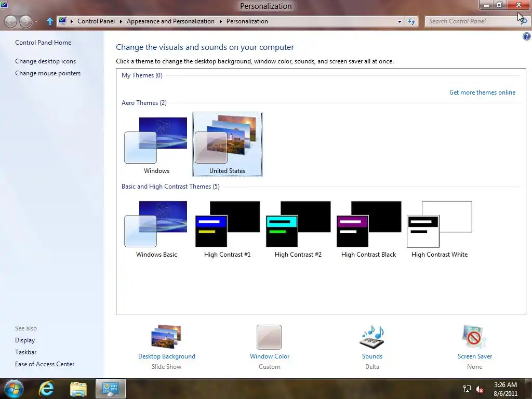Click the taskbar clock
Image resolution: width=532 pixels, height=399 pixels.
pyautogui.click(x=506, y=389)
